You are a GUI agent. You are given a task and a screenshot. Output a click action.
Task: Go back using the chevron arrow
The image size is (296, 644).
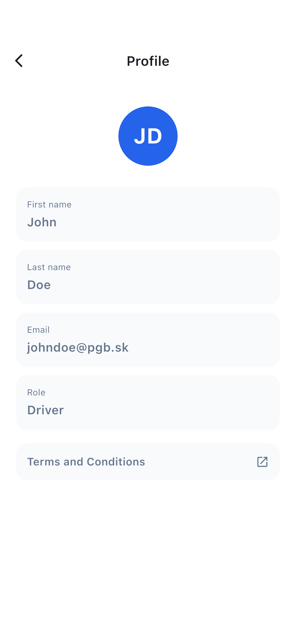coord(19,61)
